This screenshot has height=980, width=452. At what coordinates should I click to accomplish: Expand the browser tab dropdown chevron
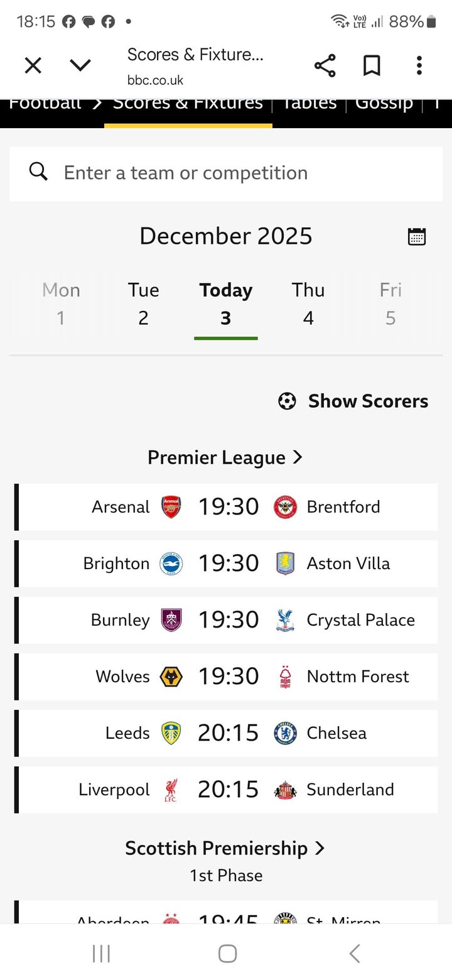click(x=80, y=65)
